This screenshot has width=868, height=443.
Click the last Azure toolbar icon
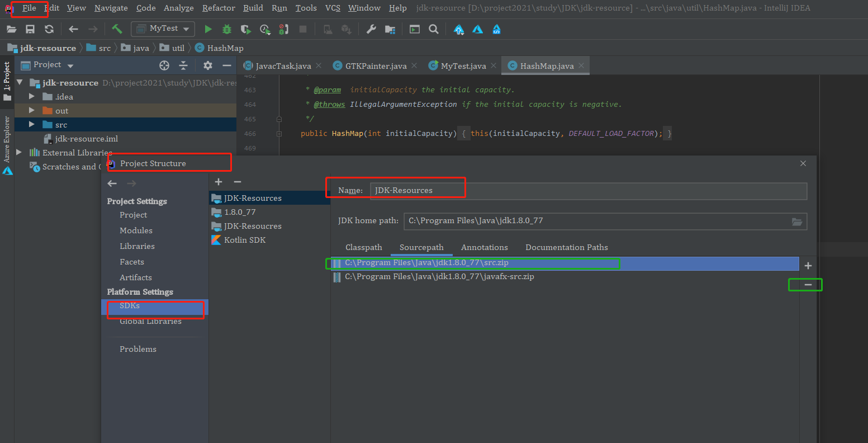coord(496,30)
